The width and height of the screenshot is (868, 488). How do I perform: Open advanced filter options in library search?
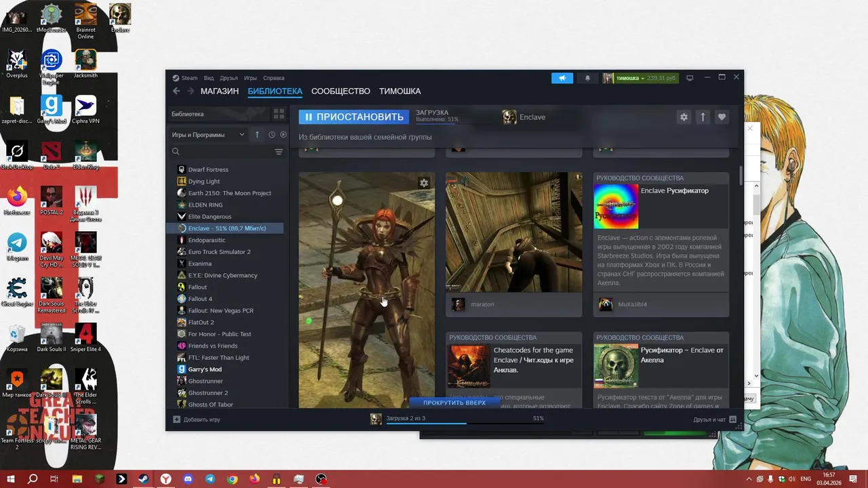click(279, 152)
